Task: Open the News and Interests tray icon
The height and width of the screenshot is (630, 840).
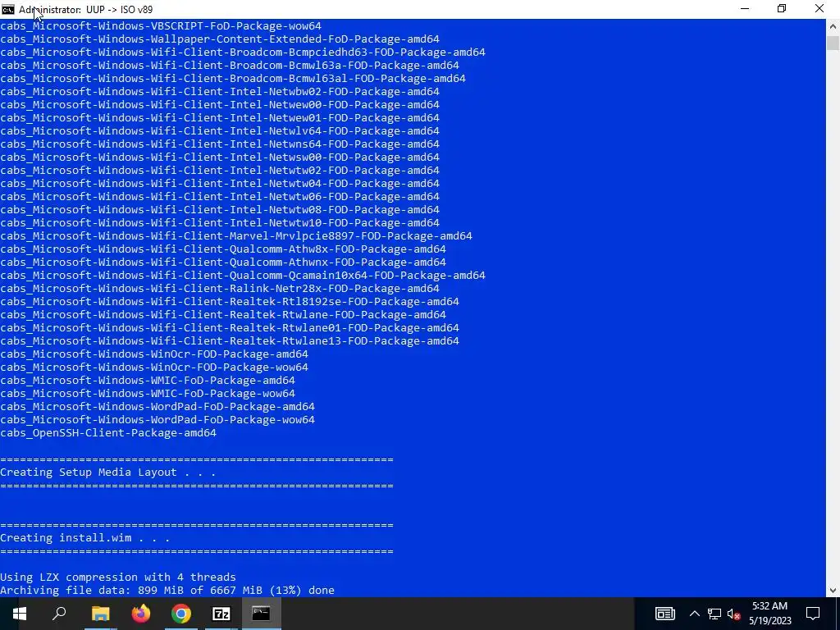Action: (664, 614)
